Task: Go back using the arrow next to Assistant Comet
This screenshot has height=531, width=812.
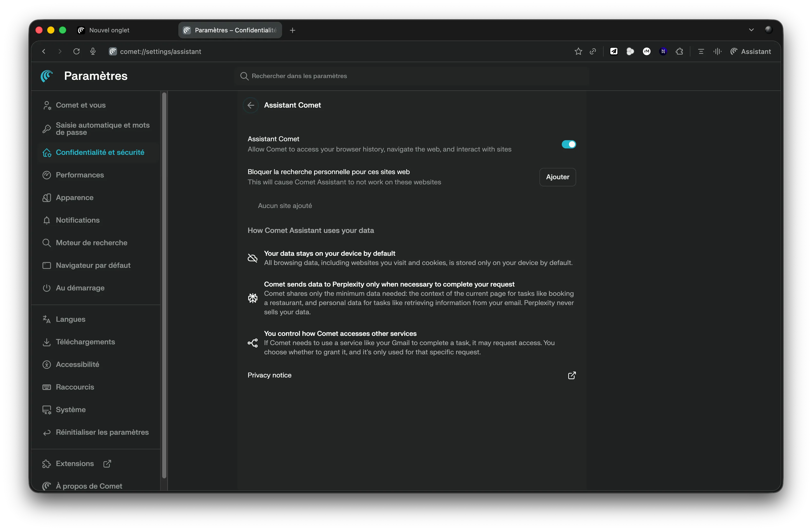Action: [x=251, y=105]
